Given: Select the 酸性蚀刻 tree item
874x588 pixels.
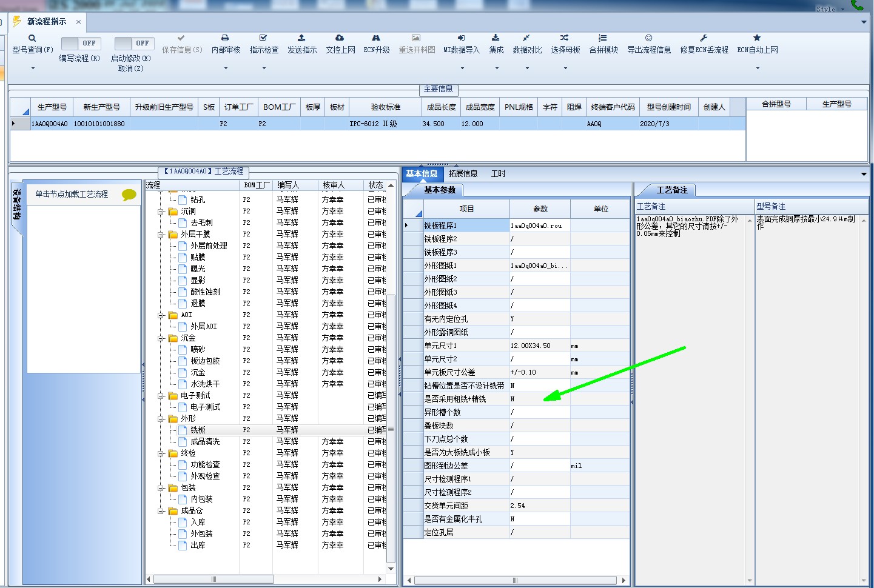Looking at the screenshot, I should (x=206, y=292).
